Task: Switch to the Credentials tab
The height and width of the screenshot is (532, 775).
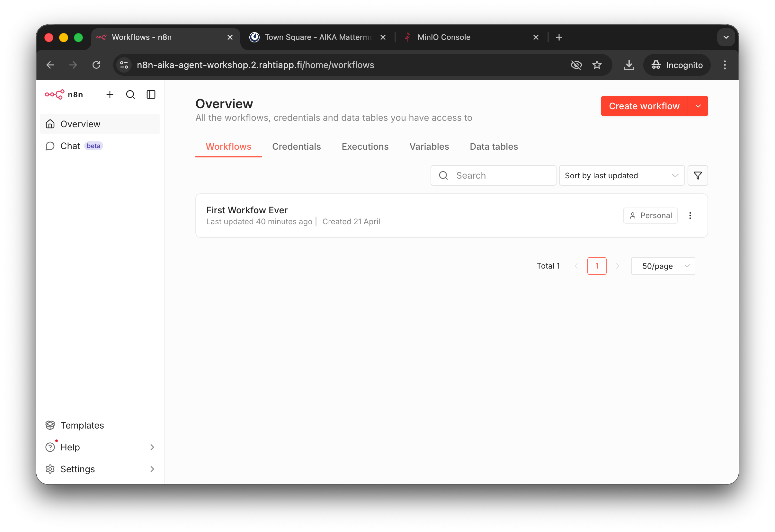Action: tap(296, 147)
